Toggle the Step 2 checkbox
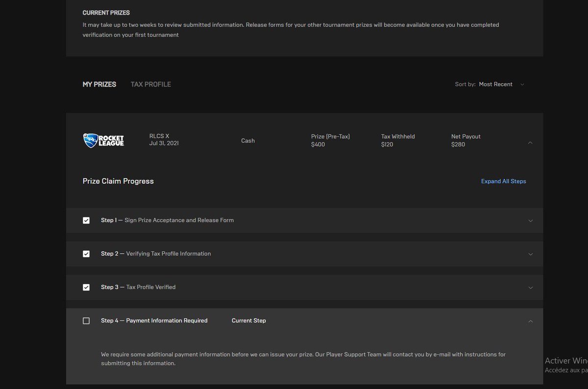588x389 pixels. click(x=86, y=254)
